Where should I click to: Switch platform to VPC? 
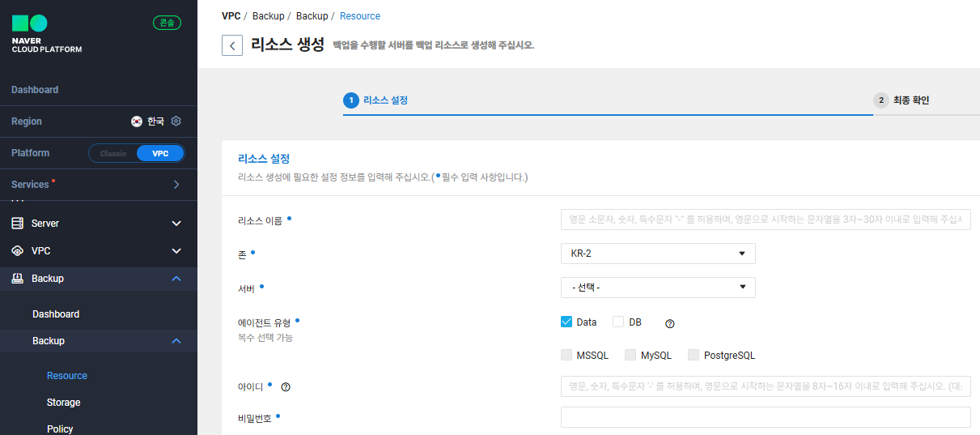click(160, 153)
